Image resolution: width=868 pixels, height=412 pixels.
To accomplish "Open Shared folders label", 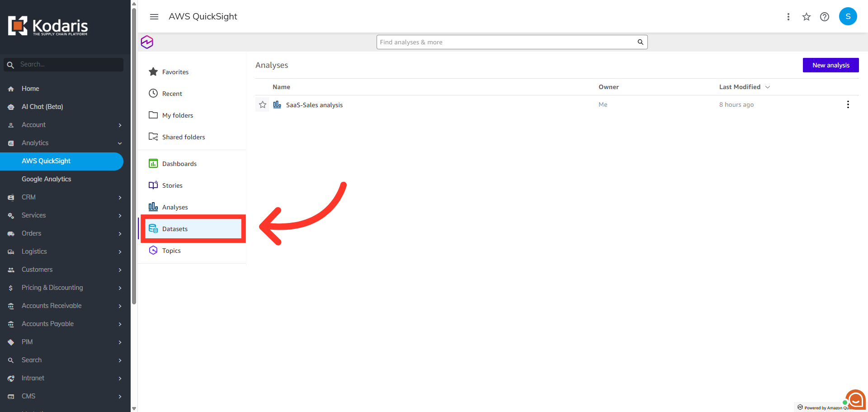I will [x=184, y=137].
